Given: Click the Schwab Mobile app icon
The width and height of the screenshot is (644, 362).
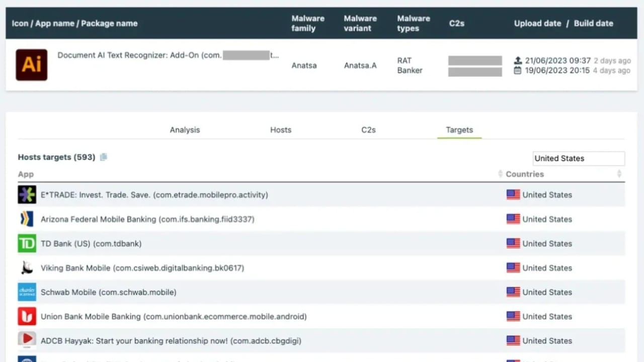Looking at the screenshot, I should click(x=27, y=292).
